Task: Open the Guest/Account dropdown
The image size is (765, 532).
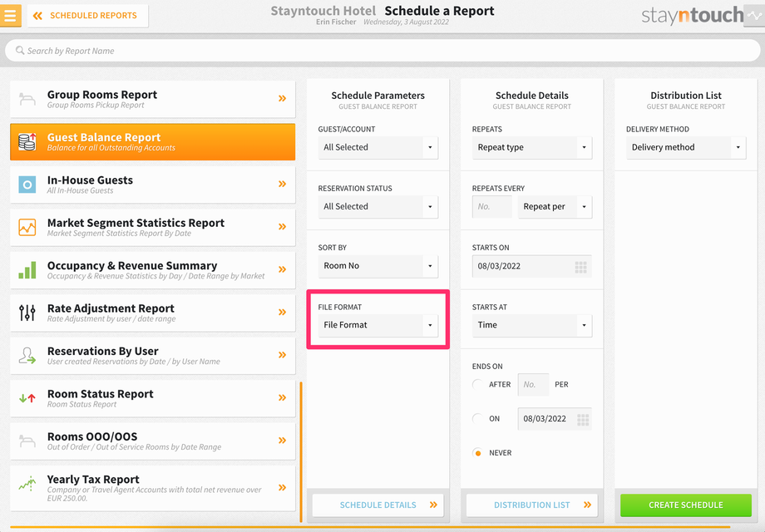Action: [378, 147]
